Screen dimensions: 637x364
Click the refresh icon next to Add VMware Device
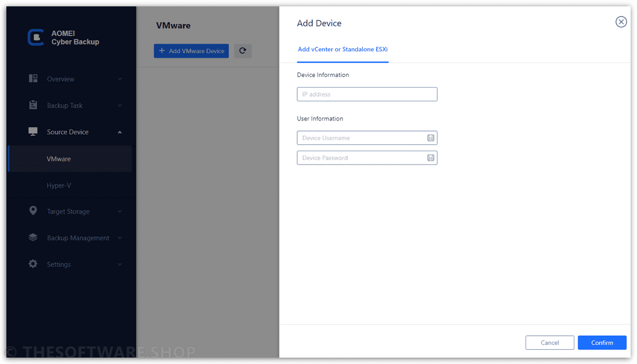(x=243, y=51)
